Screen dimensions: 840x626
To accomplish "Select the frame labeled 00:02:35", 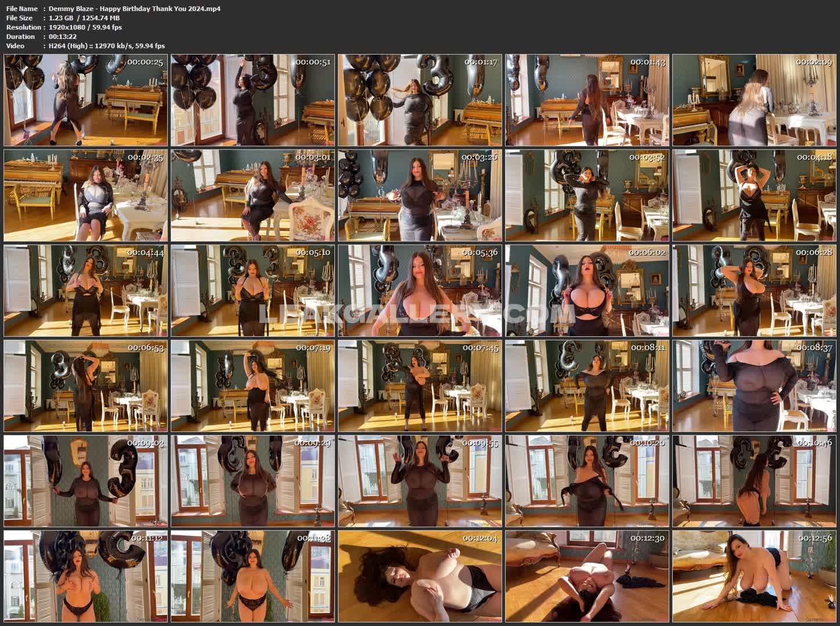I will (x=85, y=196).
